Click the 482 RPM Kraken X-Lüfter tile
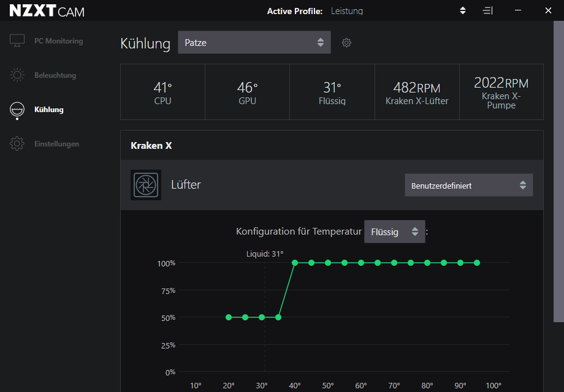This screenshot has width=564, height=392. 417,92
